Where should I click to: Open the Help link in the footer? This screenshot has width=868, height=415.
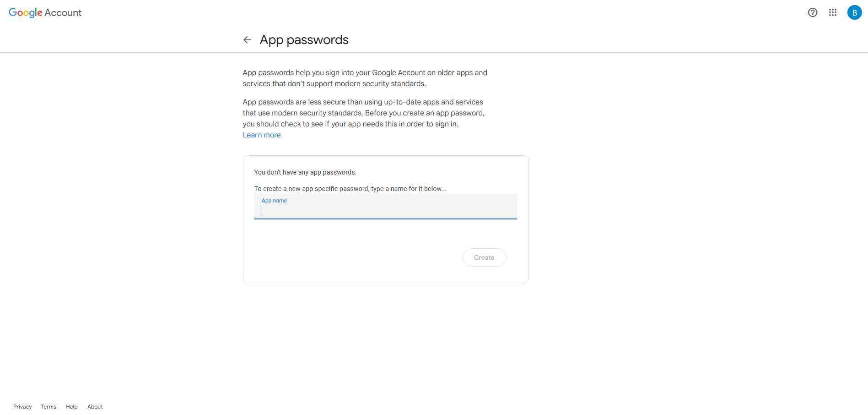pyautogui.click(x=71, y=407)
